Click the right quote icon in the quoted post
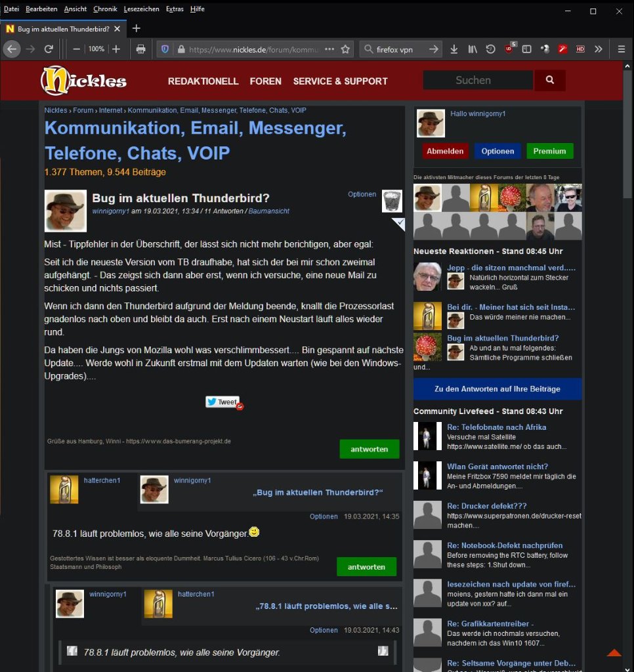The width and height of the screenshot is (634, 672). click(x=383, y=651)
